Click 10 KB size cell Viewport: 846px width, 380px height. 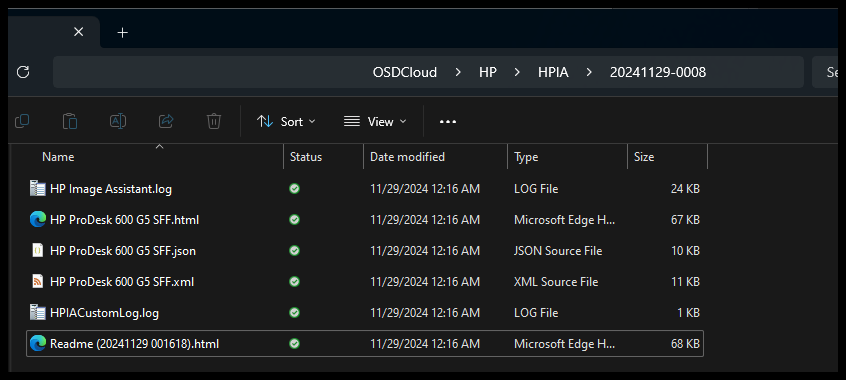[x=685, y=251]
